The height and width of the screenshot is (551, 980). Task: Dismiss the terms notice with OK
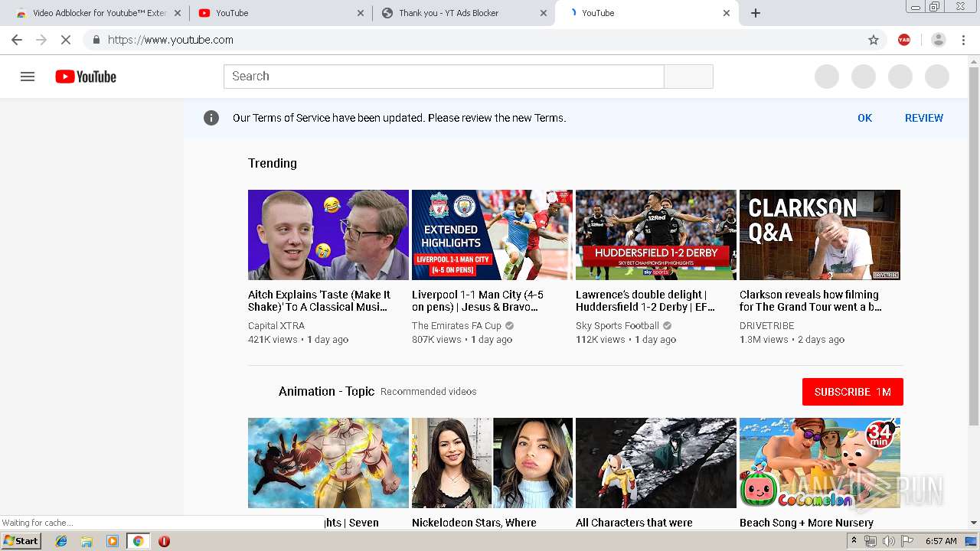tap(864, 118)
